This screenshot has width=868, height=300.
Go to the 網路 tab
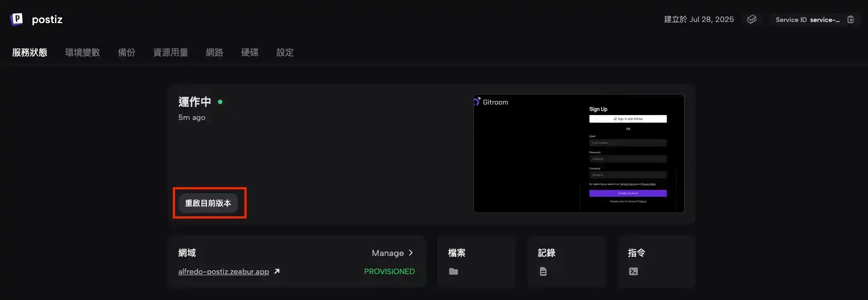(215, 52)
